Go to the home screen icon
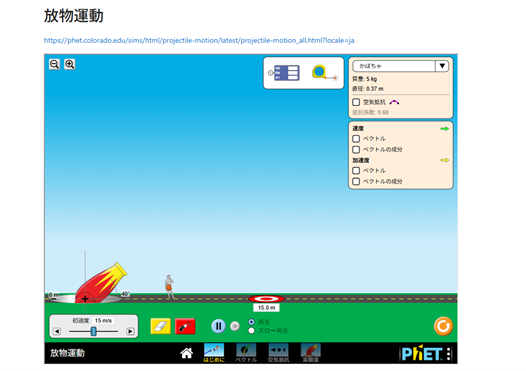Screen dimensions: 526x371 tap(187, 353)
